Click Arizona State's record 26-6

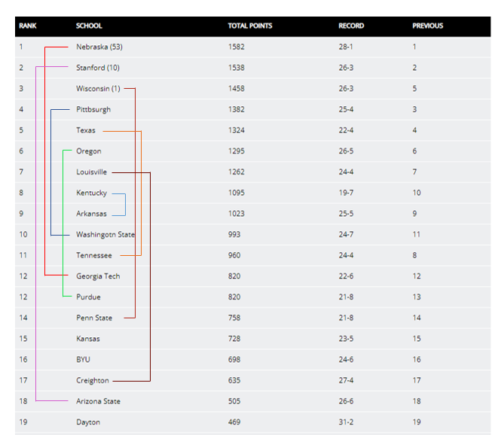tap(346, 402)
